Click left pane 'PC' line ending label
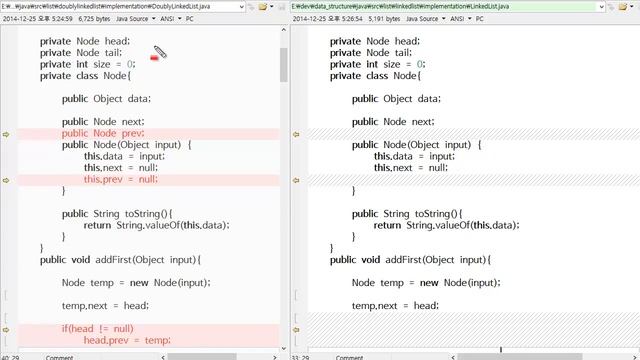Image resolution: width=640 pixels, height=360 pixels. 189,19
